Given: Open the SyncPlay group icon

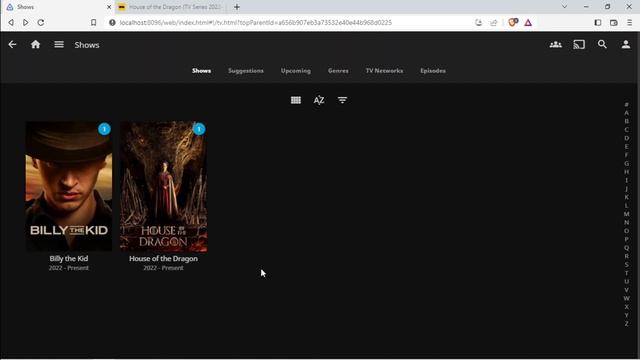Looking at the screenshot, I should click(556, 44).
